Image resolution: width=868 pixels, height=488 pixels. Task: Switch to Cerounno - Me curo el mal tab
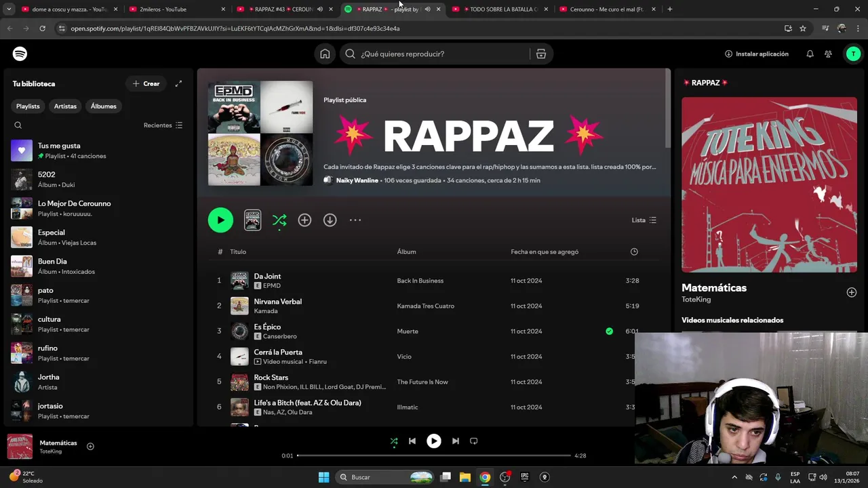click(608, 9)
